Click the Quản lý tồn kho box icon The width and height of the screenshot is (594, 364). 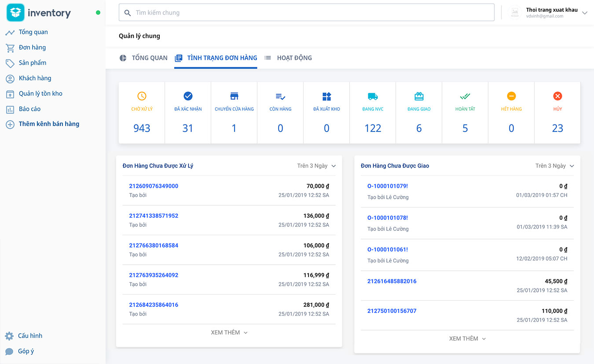(x=10, y=94)
